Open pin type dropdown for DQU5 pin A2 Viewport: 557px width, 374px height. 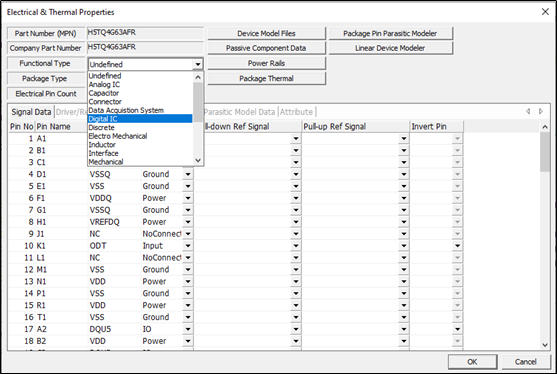tap(188, 329)
